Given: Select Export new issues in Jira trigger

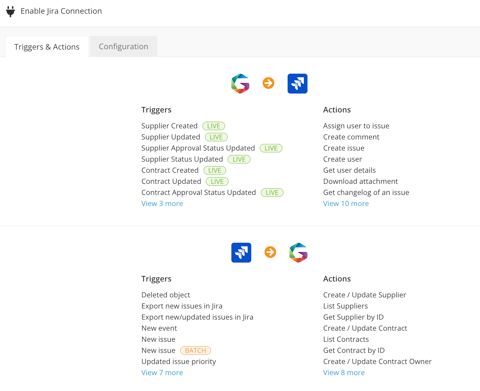Looking at the screenshot, I should pos(182,306).
